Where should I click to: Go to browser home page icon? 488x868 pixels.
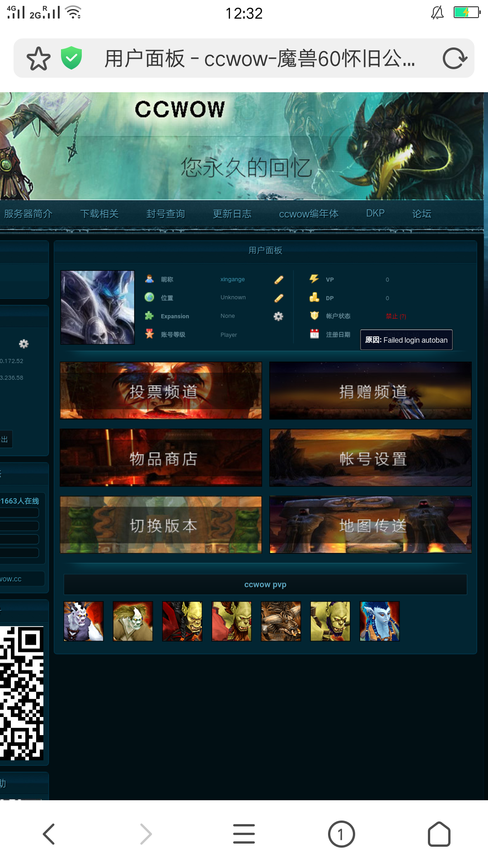click(439, 834)
